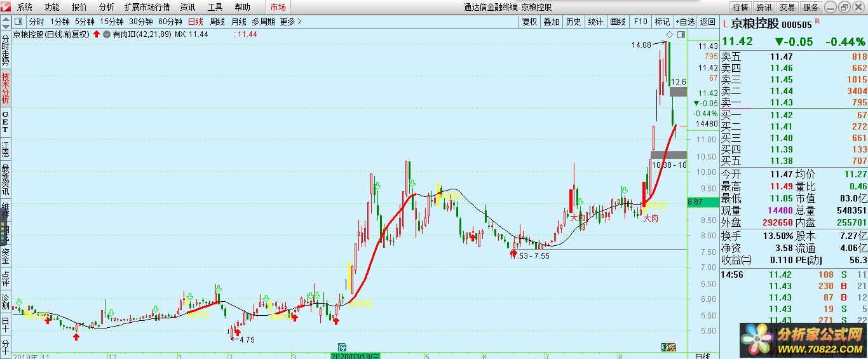Toggle the side panel icon beside the diamond

[x=681, y=34]
